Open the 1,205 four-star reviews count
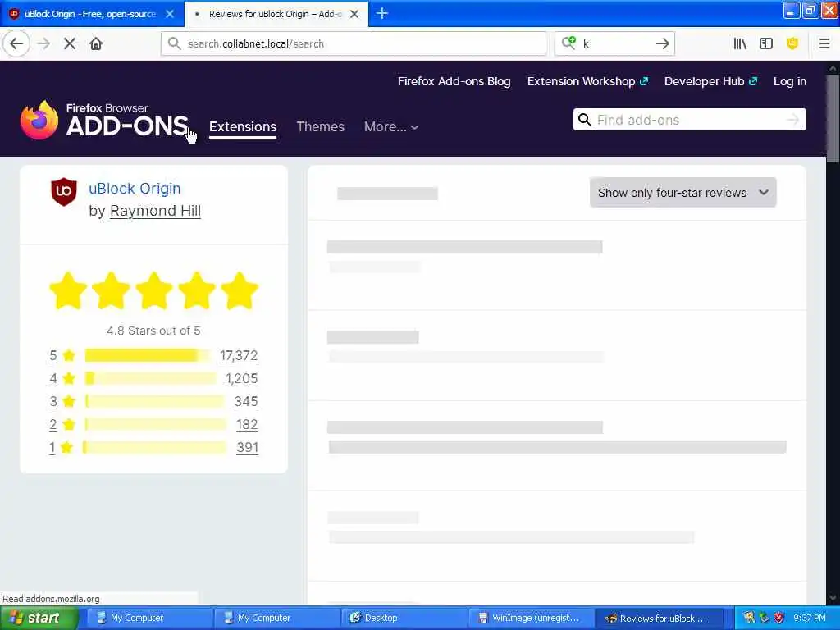The height and width of the screenshot is (630, 840). (242, 378)
